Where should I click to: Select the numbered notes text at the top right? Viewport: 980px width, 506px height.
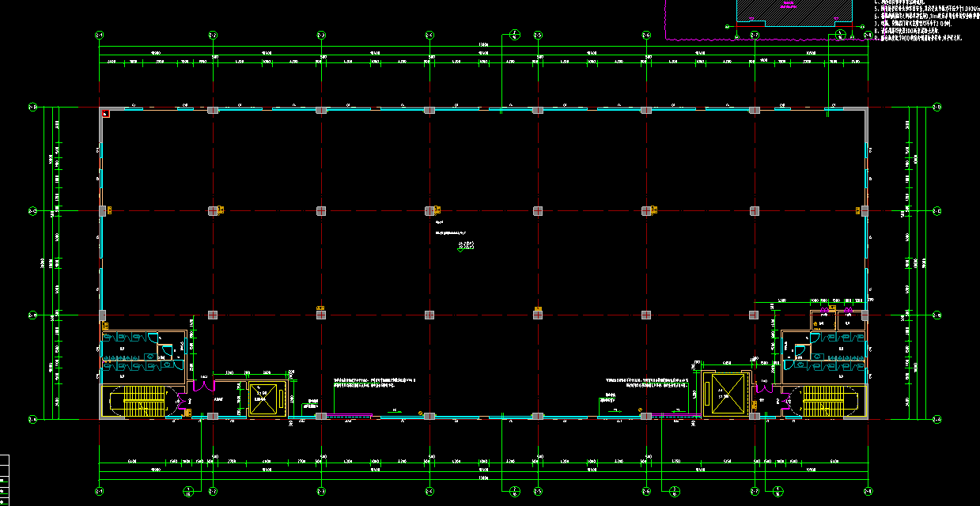coord(925,20)
